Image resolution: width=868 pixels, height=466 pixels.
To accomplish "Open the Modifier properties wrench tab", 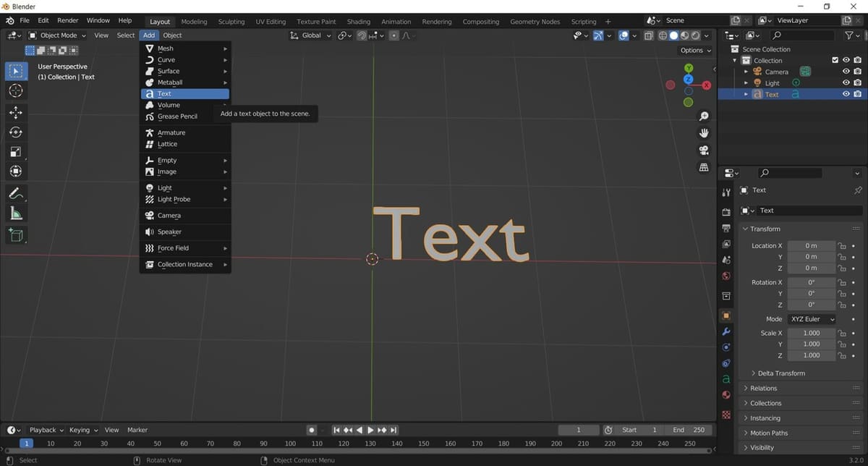I will (x=726, y=331).
